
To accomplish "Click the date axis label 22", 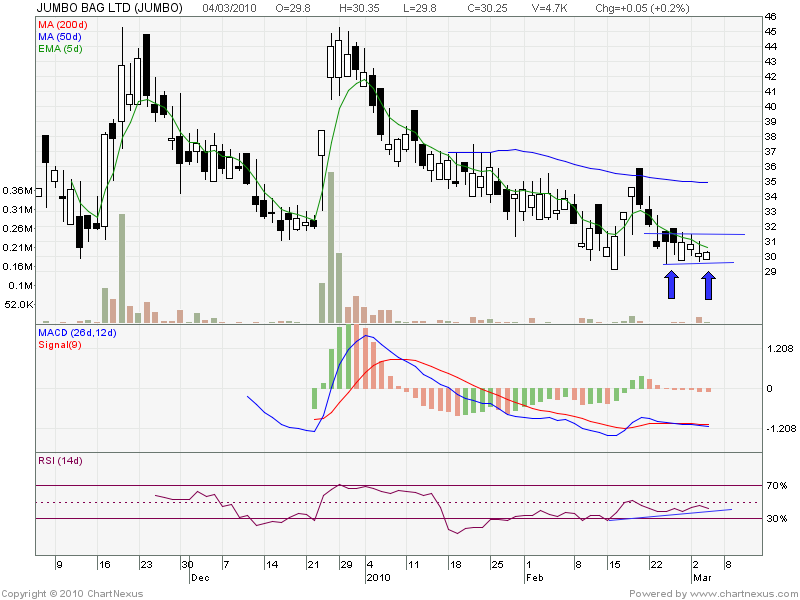I will click(656, 565).
